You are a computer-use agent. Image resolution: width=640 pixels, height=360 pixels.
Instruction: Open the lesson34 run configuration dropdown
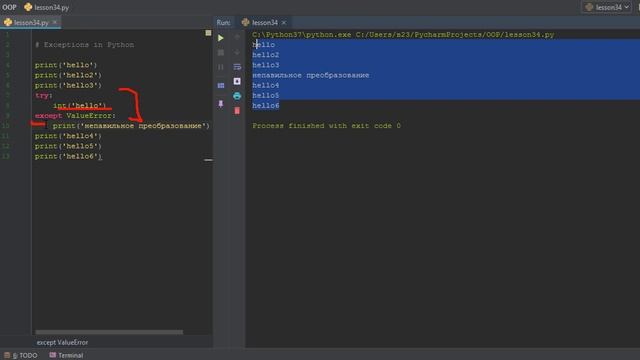[x=607, y=7]
